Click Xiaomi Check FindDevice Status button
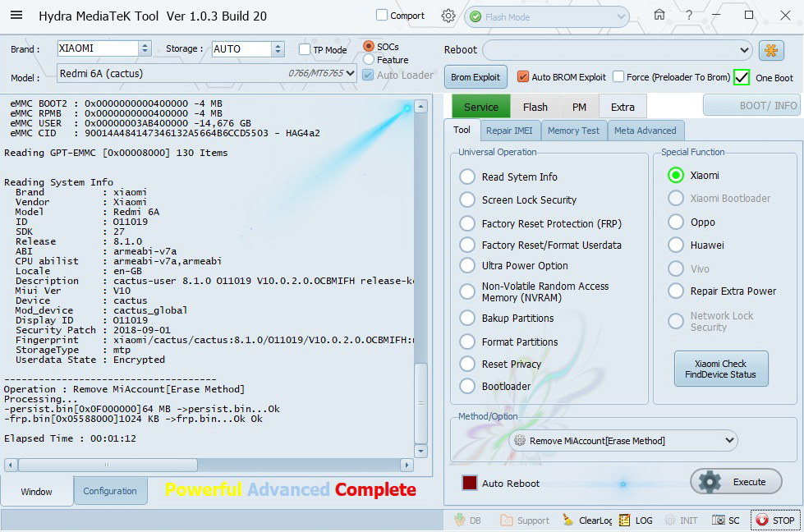 pyautogui.click(x=720, y=369)
